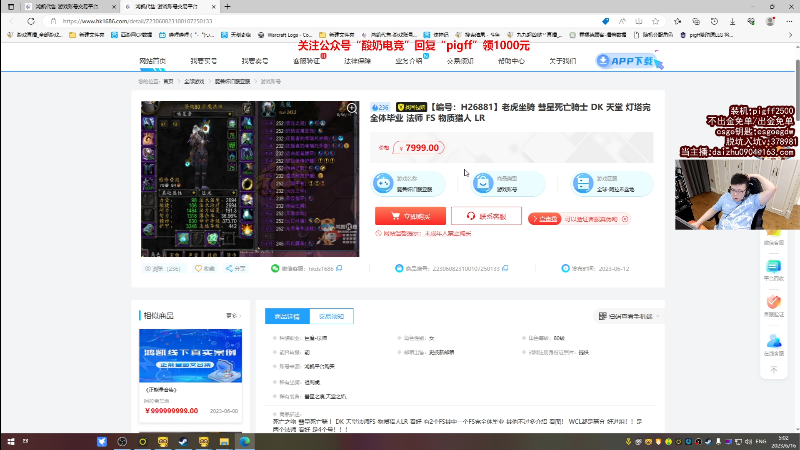Open the nav item with red badge

(307, 61)
